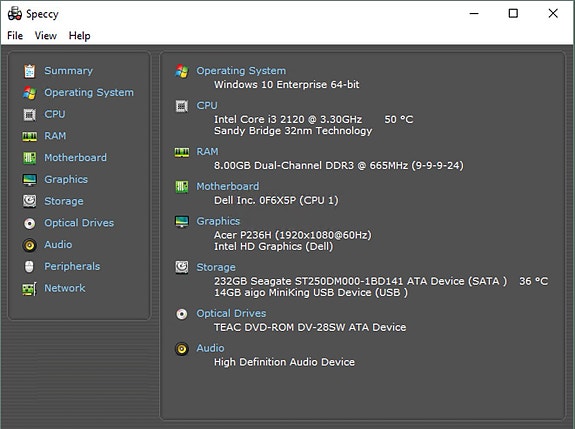Click the Motherboard icon in sidebar
575x429 pixels.
click(30, 158)
